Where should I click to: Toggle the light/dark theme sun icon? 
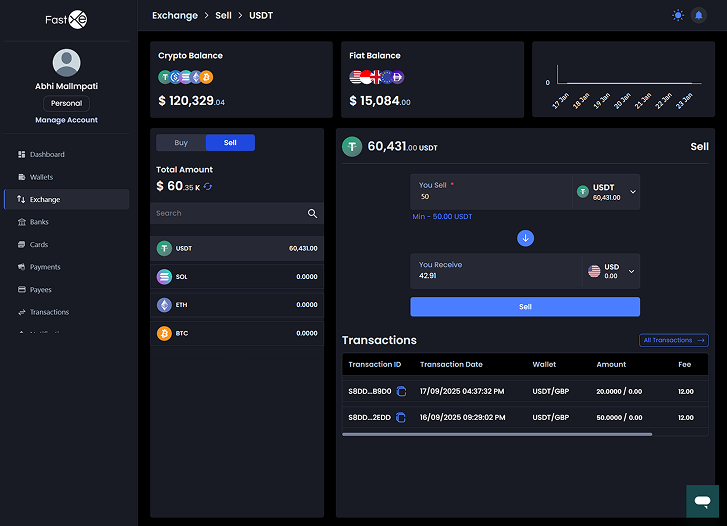point(679,16)
